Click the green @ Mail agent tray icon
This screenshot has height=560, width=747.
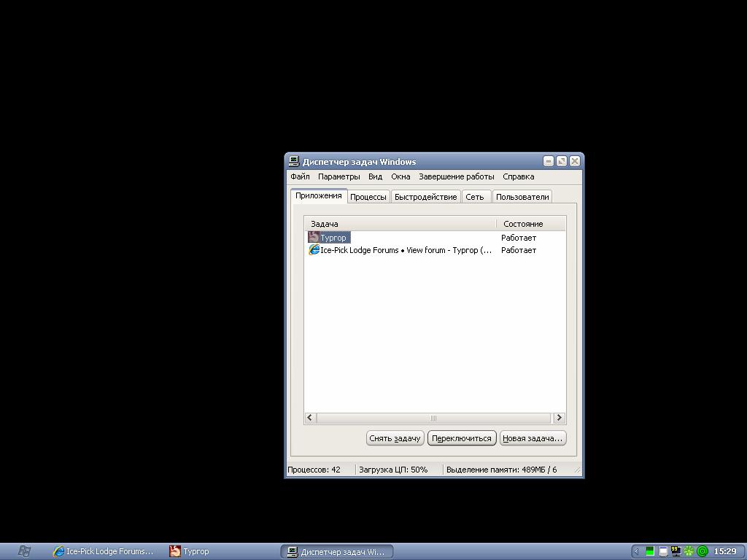coord(703,551)
